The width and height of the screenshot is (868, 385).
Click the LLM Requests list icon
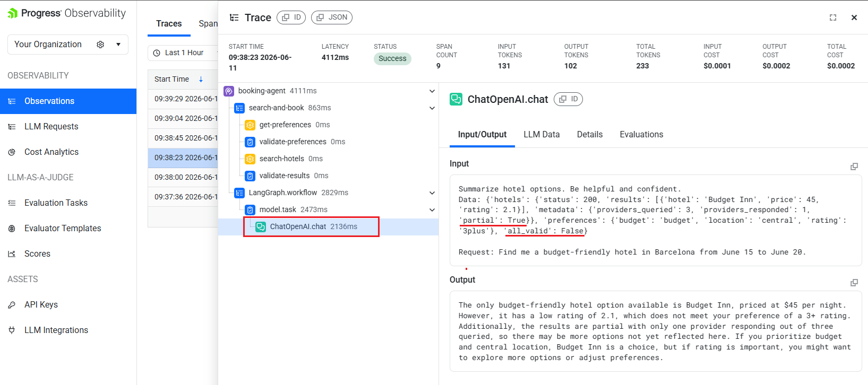[x=12, y=127]
